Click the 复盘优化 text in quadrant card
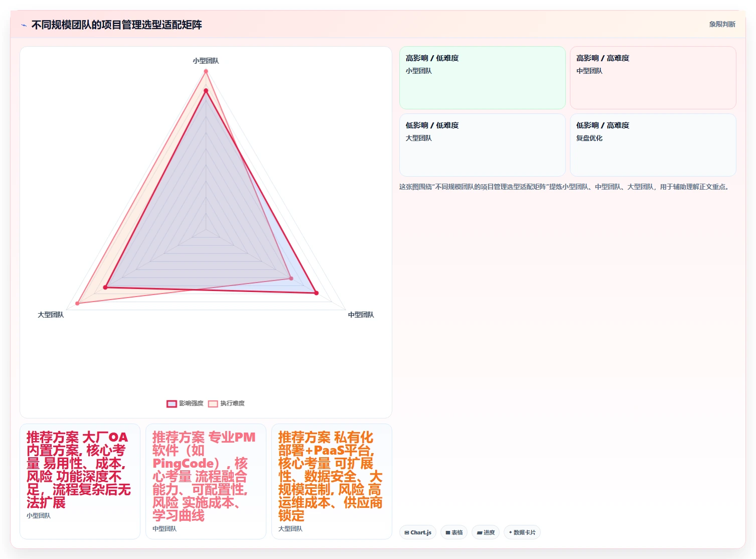Image resolution: width=756 pixels, height=559 pixels. (x=589, y=138)
